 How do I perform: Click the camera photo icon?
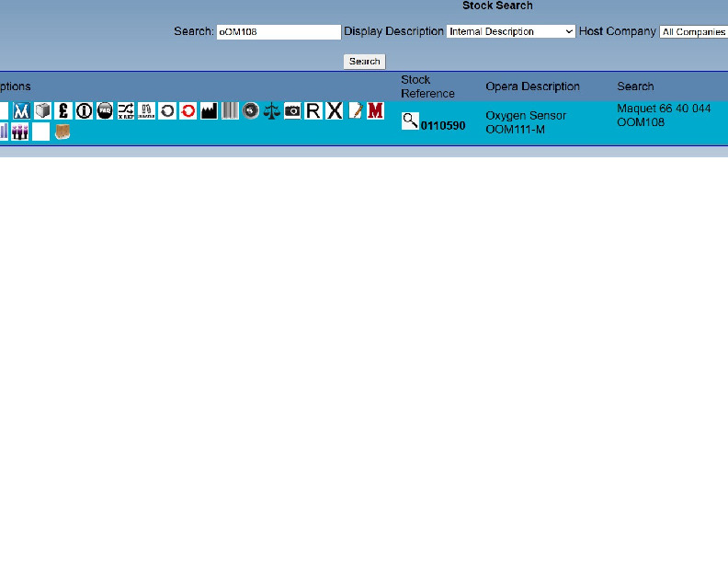292,111
